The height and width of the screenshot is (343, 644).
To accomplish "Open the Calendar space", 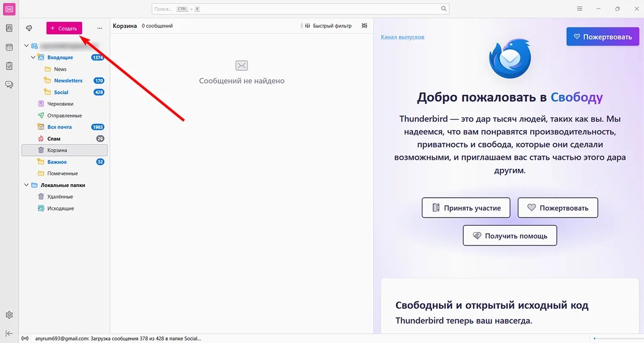I will [9, 47].
